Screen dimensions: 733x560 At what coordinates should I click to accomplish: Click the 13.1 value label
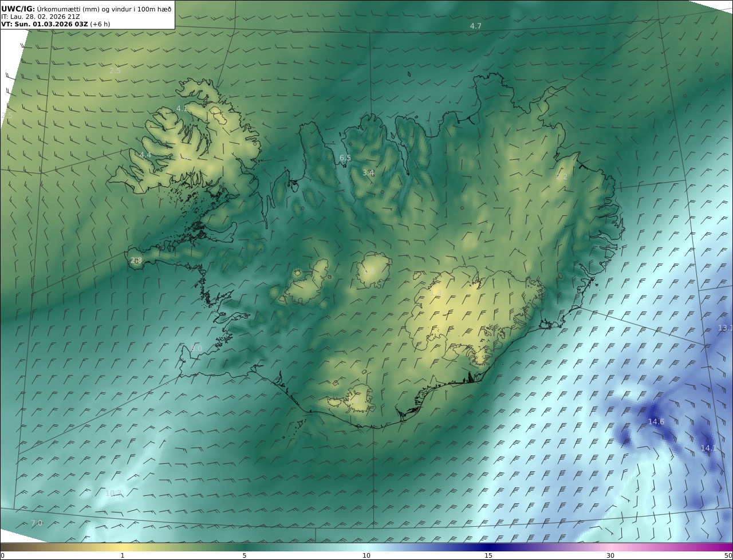click(726, 328)
